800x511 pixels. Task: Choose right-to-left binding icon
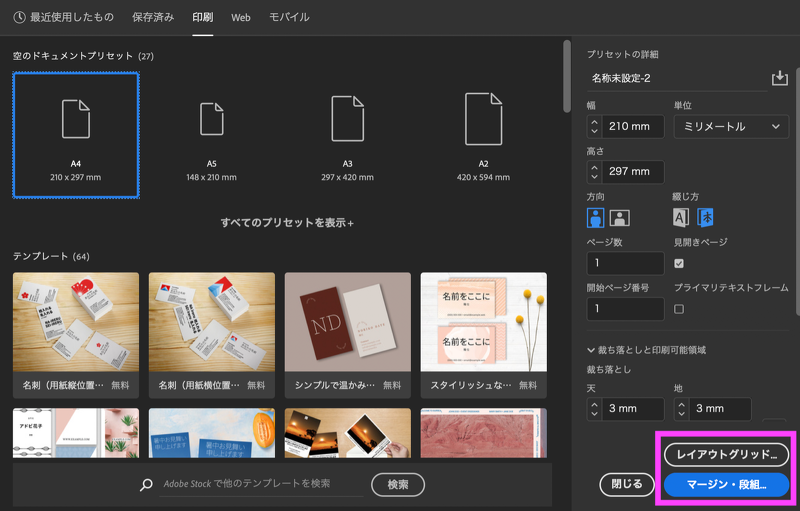tap(705, 218)
